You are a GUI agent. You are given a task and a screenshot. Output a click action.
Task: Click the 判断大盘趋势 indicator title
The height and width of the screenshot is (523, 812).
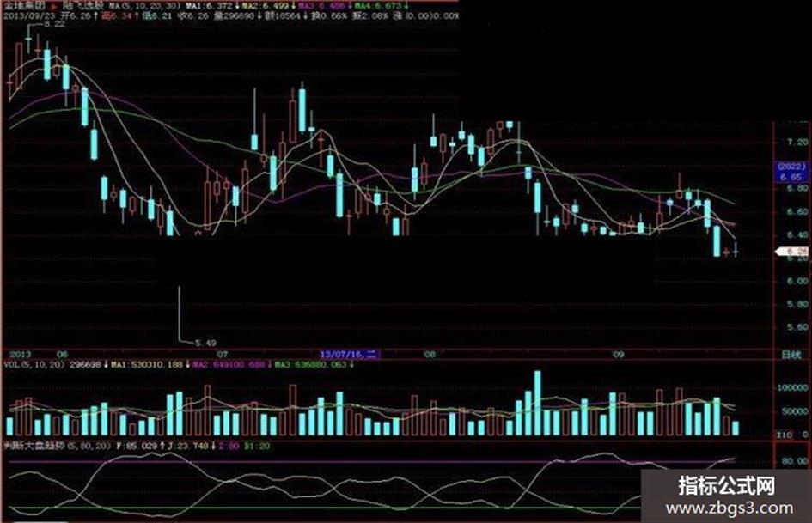pyautogui.click(x=32, y=446)
